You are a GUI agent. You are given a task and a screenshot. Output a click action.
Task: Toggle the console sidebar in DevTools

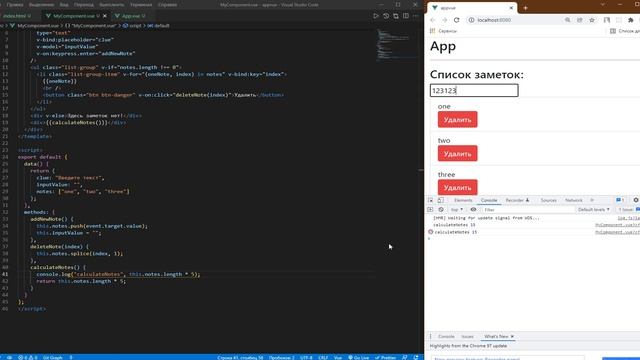(x=430, y=209)
